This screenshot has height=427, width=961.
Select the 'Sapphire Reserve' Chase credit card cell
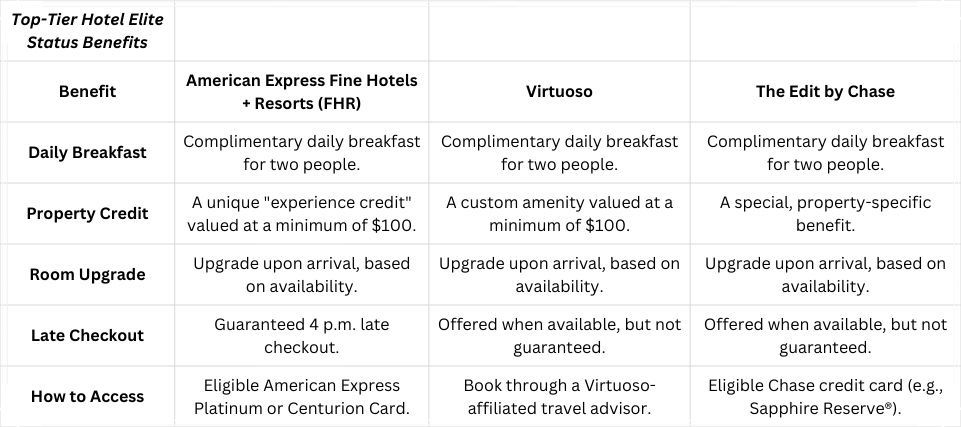click(x=825, y=396)
